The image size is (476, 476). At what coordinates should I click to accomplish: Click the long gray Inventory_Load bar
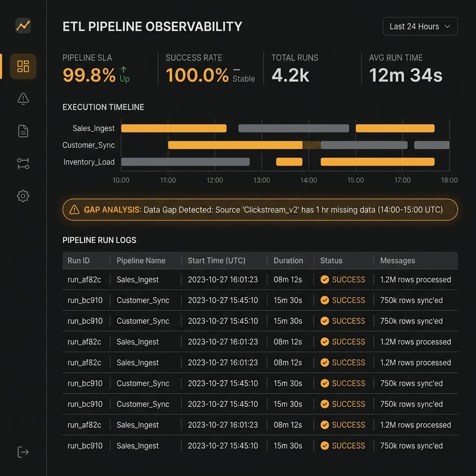pyautogui.click(x=185, y=162)
